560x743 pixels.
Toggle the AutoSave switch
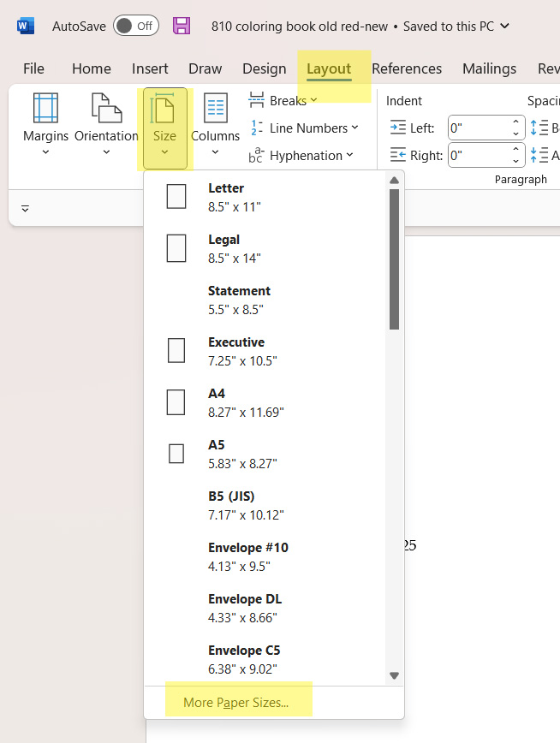point(135,26)
